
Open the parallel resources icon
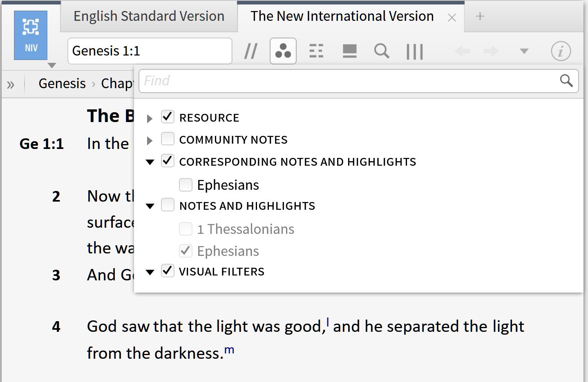coord(250,51)
